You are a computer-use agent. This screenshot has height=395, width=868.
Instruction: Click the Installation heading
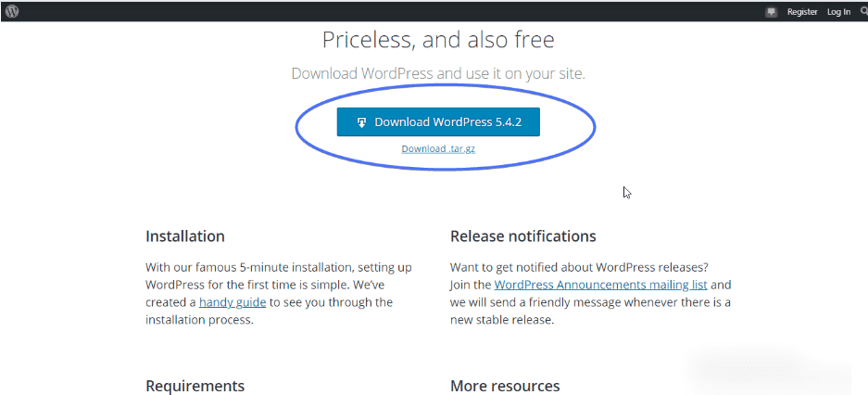pos(185,236)
